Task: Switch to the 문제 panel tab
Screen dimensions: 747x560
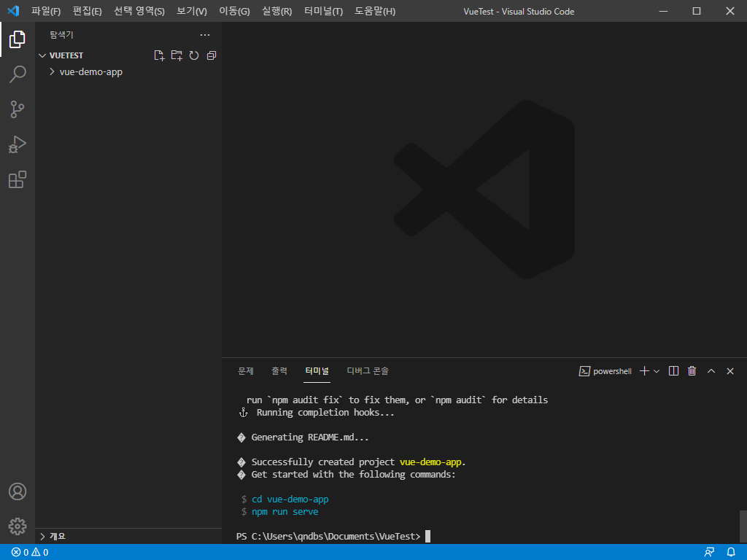Action: [246, 371]
